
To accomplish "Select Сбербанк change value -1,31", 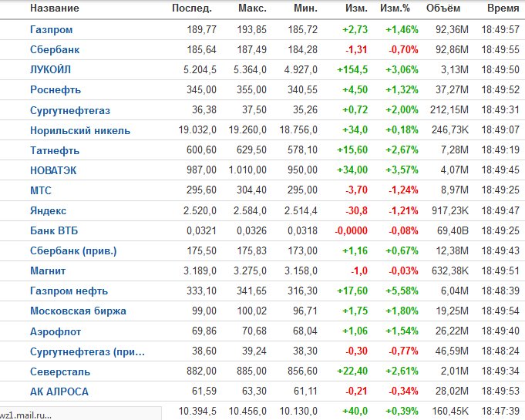I will [x=356, y=49].
